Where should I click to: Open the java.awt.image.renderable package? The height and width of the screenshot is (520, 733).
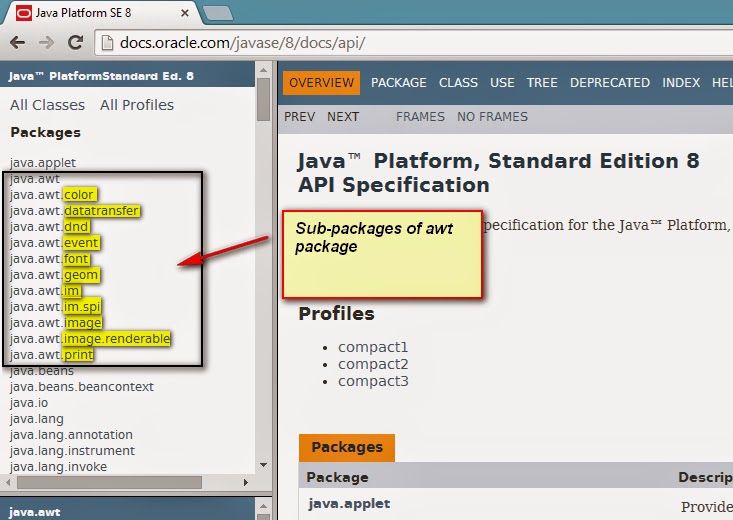(x=90, y=339)
